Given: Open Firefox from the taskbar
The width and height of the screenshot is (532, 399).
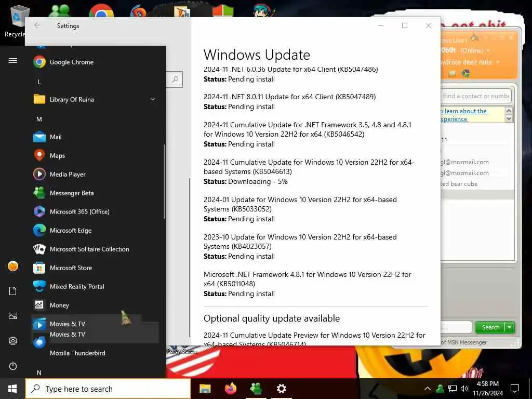Looking at the screenshot, I should coord(231,389).
